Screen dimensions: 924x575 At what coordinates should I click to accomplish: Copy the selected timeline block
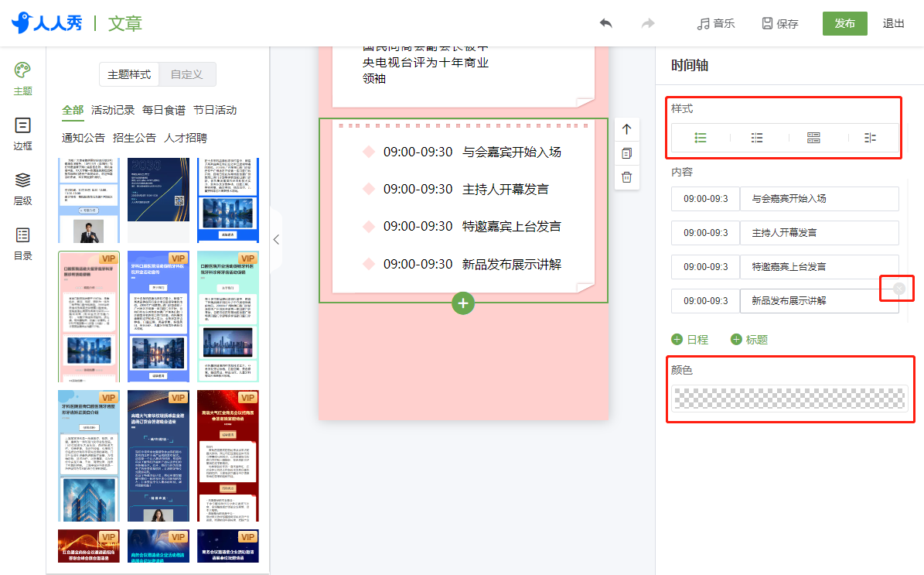coord(626,153)
